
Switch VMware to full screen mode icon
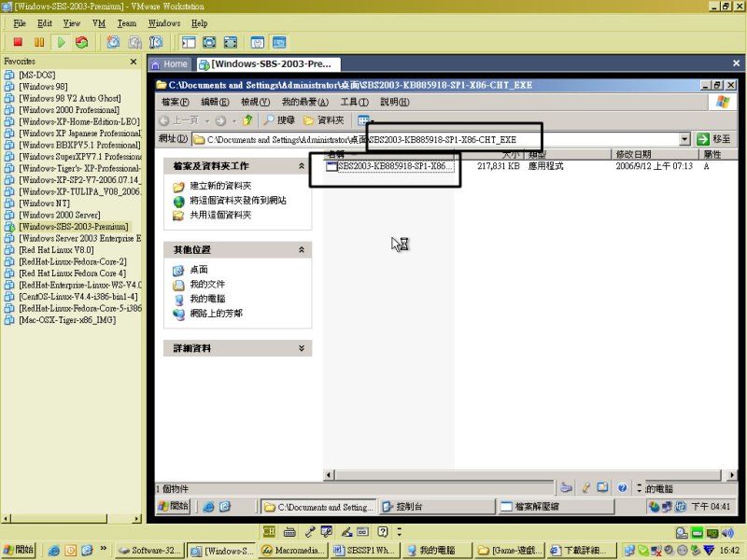click(209, 42)
